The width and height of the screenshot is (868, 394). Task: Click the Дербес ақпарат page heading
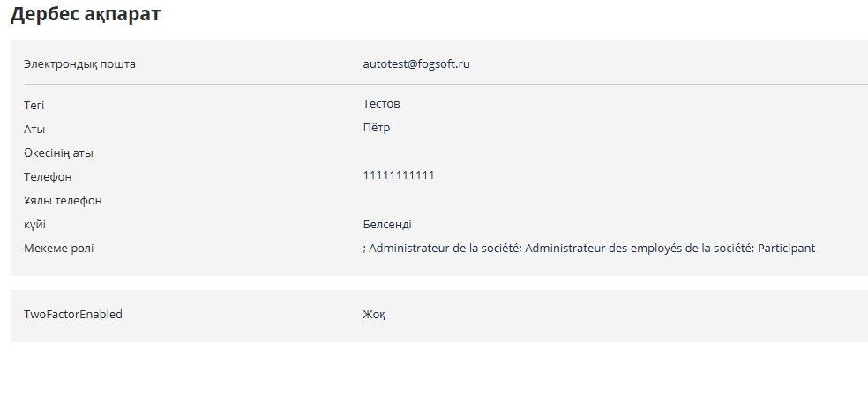click(x=86, y=15)
